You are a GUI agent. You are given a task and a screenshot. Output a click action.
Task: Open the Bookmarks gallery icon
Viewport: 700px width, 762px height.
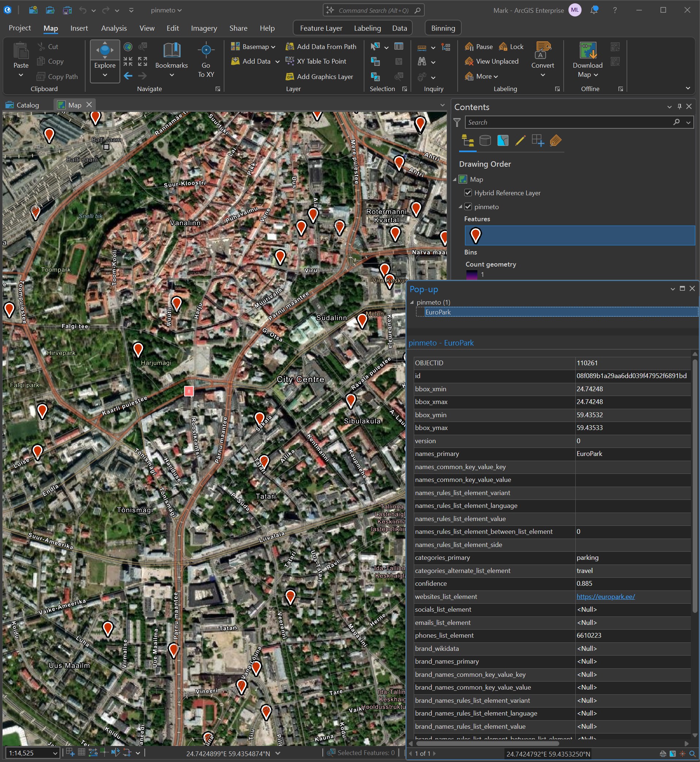point(171,51)
